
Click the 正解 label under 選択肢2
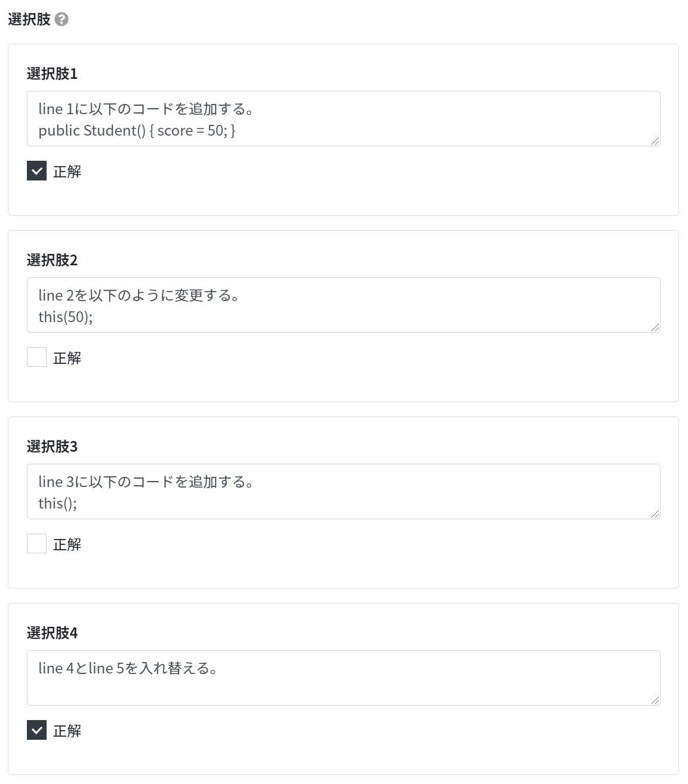[x=67, y=358]
